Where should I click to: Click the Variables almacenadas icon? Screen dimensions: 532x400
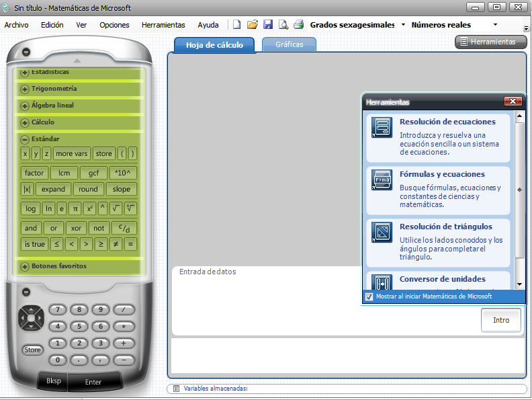click(x=176, y=389)
